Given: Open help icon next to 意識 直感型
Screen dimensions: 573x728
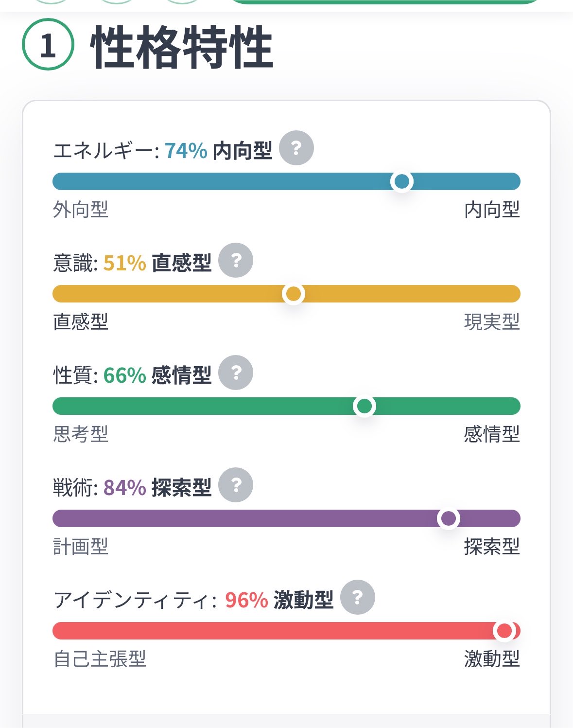Looking at the screenshot, I should [236, 261].
